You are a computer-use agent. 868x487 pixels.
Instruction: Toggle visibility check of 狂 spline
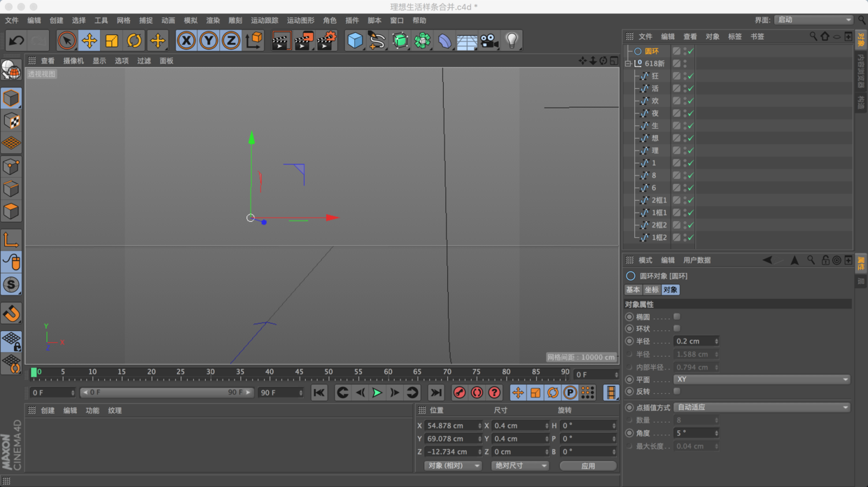[x=690, y=76]
